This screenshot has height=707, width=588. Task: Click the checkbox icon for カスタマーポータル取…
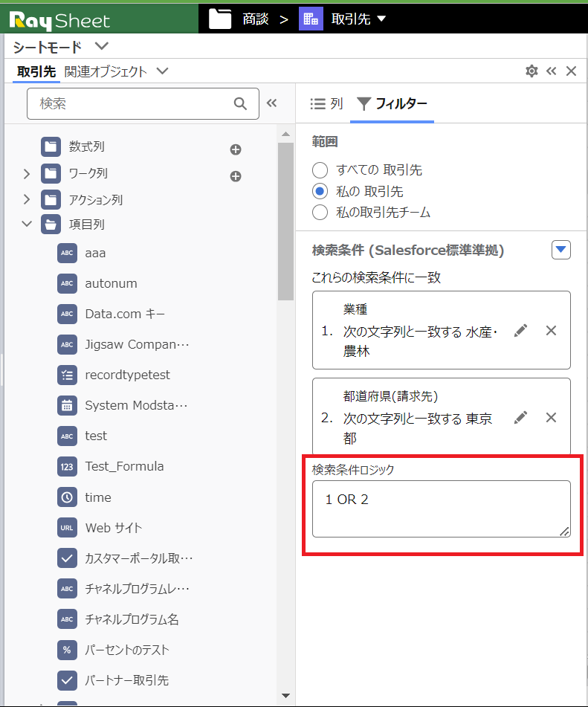67,558
